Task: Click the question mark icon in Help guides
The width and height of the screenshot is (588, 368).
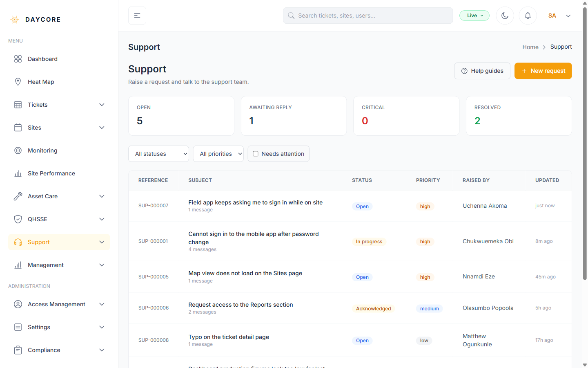Action: pos(464,71)
